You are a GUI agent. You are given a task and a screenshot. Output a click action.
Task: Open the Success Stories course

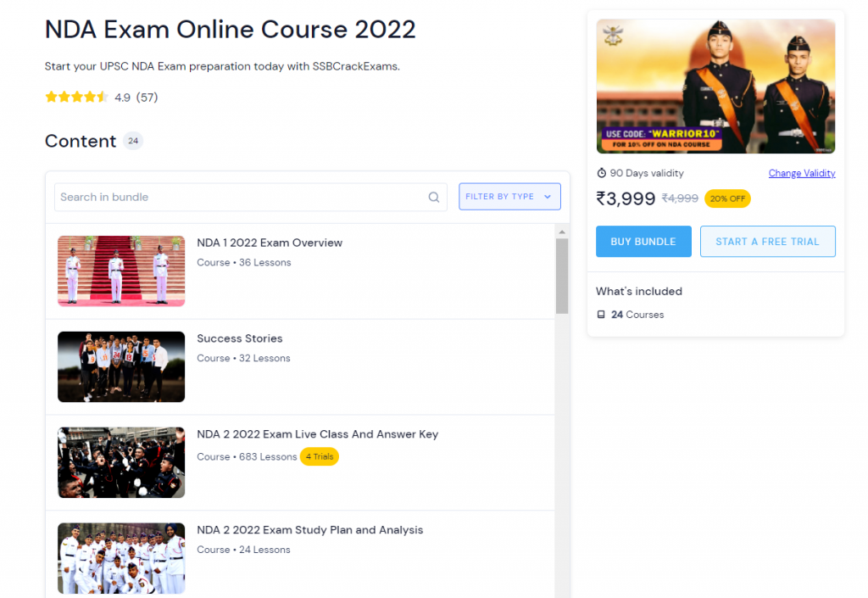[240, 338]
